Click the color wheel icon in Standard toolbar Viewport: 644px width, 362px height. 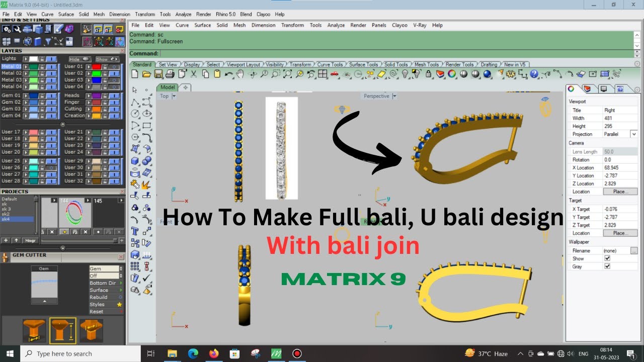tap(452, 74)
